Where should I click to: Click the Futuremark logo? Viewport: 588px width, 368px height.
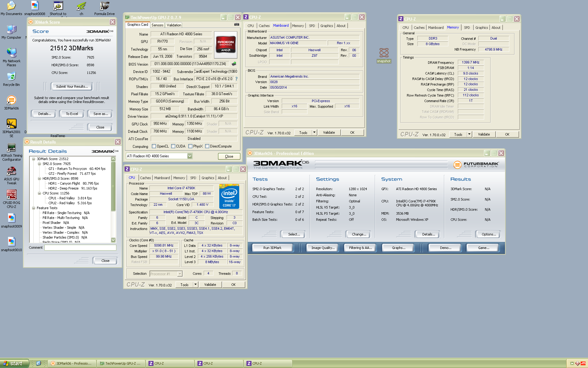pos(477,165)
